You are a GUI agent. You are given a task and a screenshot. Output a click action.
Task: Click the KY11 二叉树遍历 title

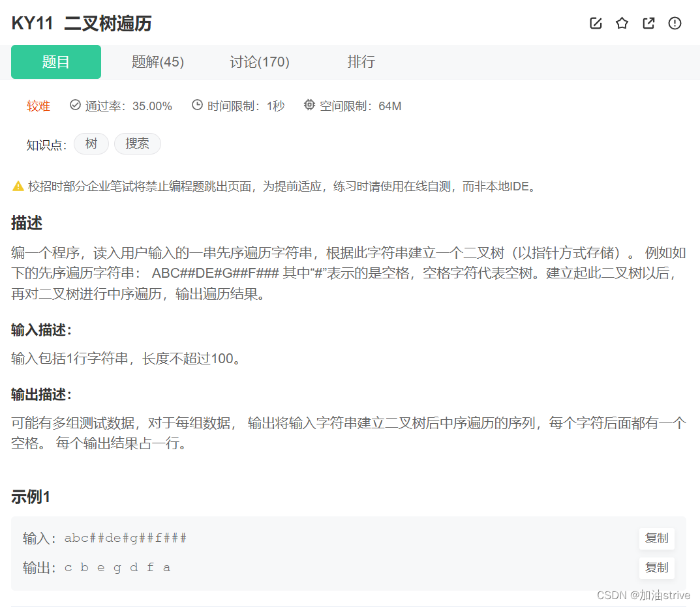click(82, 23)
